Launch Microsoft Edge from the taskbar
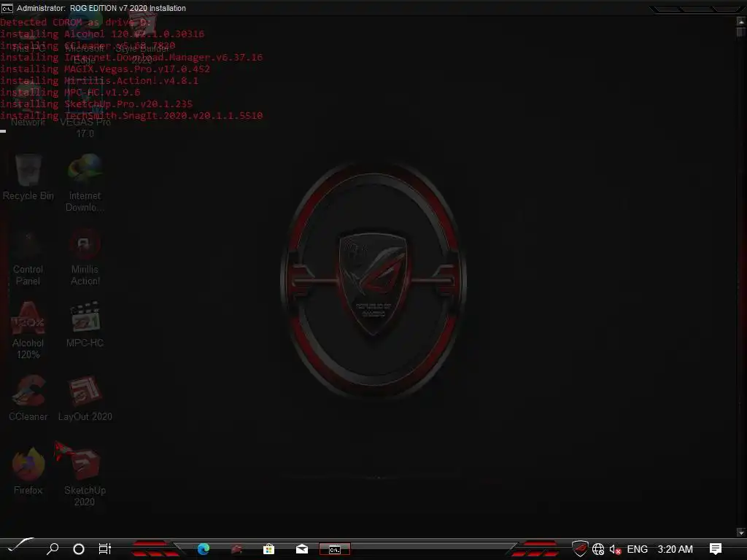 204,549
